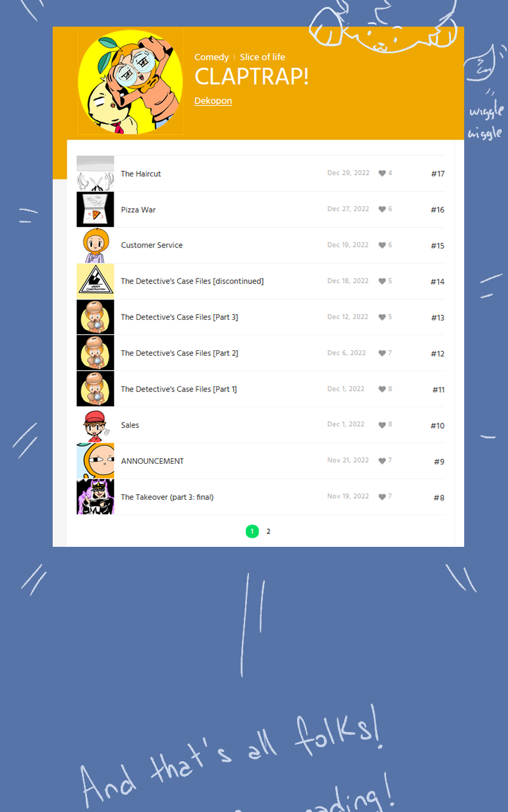This screenshot has height=812, width=508.
Task: Select the under construction discontinued thumbnail
Action: pos(95,281)
